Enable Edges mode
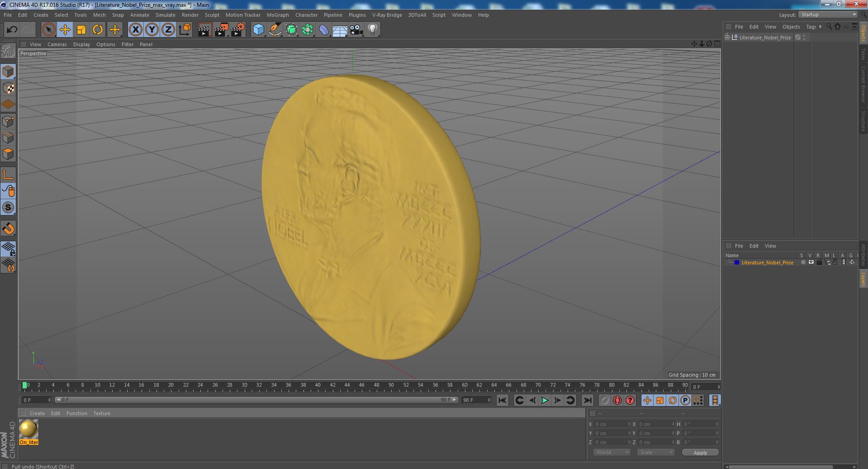Image resolution: width=868 pixels, height=469 pixels. 8,138
